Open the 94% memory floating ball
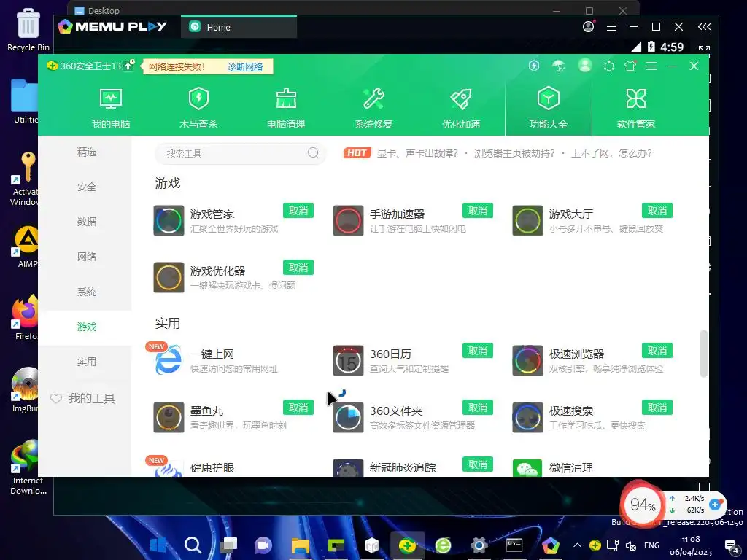 642,505
